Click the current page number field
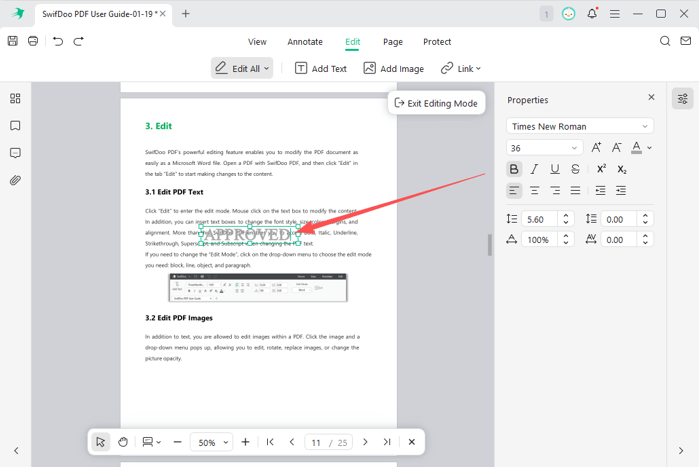The height and width of the screenshot is (467, 700). (316, 442)
